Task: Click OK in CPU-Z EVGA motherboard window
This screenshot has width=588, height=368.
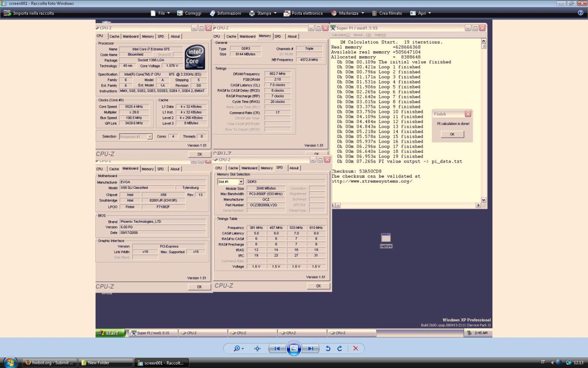Action: [x=199, y=287]
